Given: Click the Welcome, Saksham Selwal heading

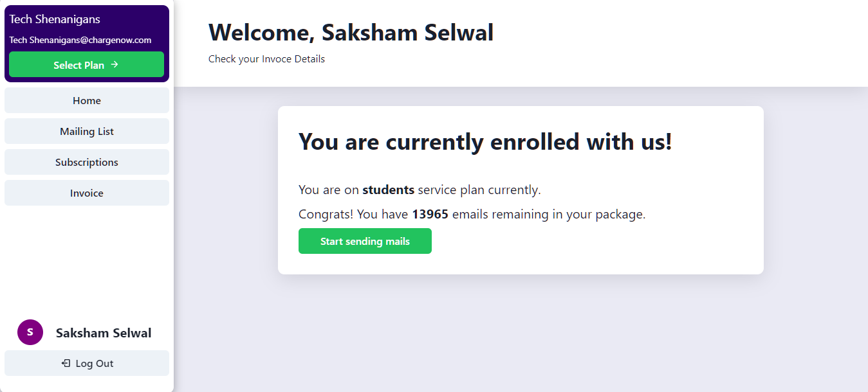Looking at the screenshot, I should coord(351,33).
